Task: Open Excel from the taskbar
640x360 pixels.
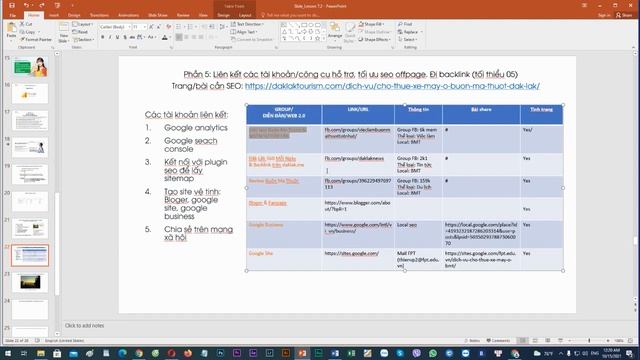Action: 351,353
